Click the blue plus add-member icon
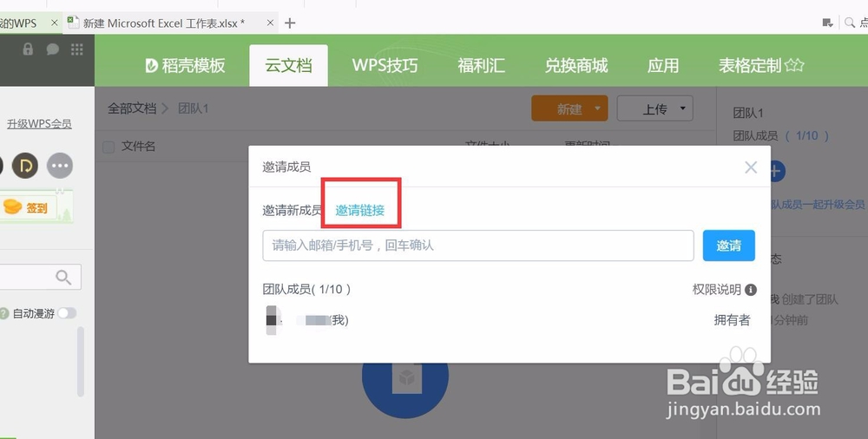This screenshot has height=439, width=868. tap(776, 171)
